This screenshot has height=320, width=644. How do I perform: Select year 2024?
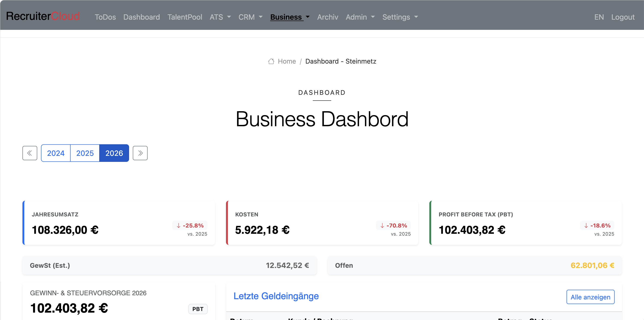(x=56, y=153)
